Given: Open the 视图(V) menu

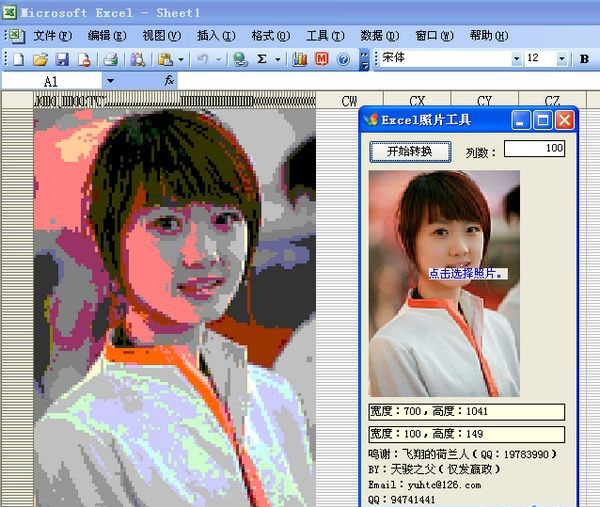Looking at the screenshot, I should (161, 36).
